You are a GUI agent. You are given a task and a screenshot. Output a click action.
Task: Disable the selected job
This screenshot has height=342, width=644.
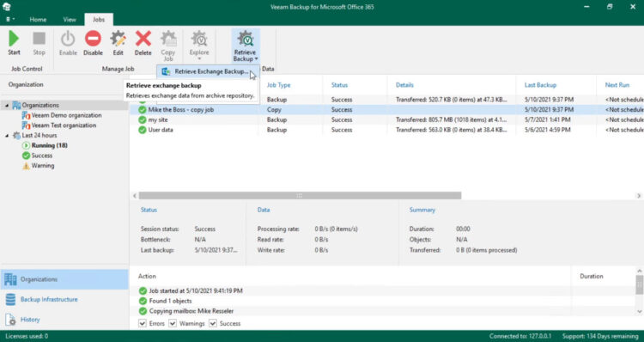[93, 43]
